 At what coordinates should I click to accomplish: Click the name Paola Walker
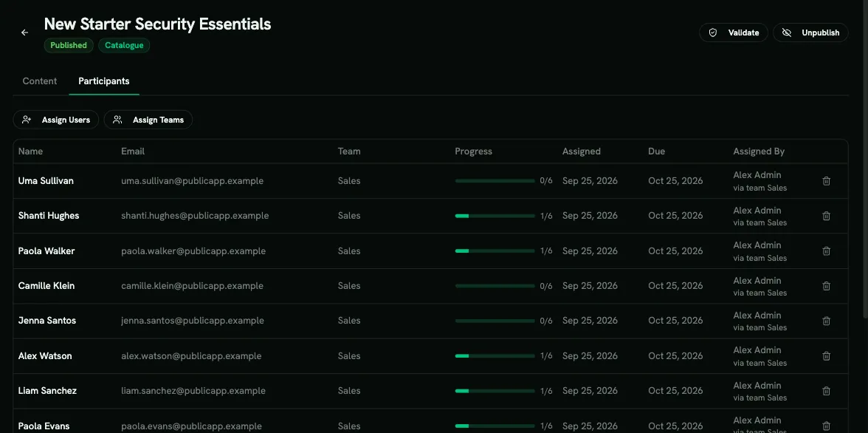coord(46,251)
